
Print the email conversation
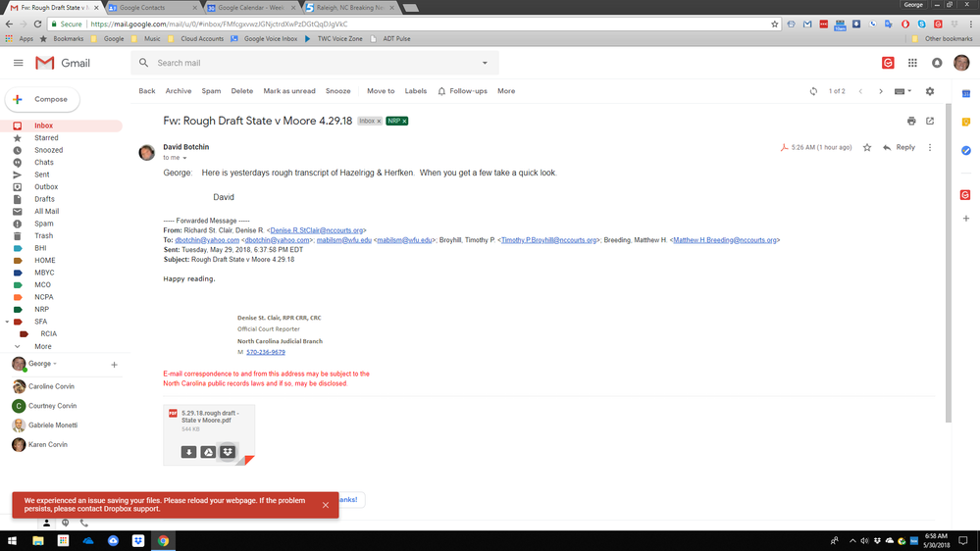(911, 122)
